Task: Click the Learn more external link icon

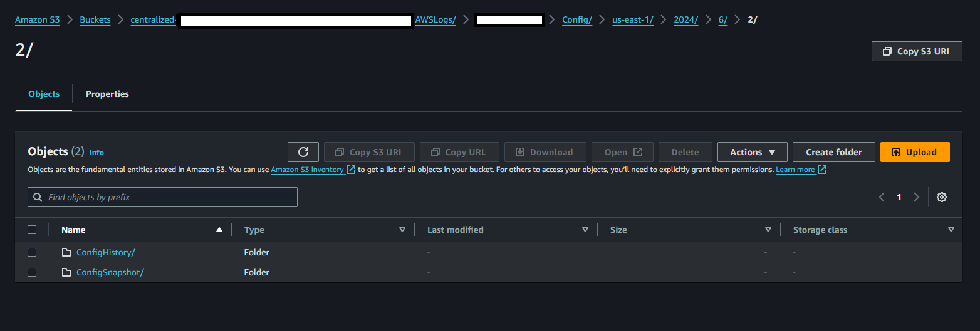Action: click(821, 170)
